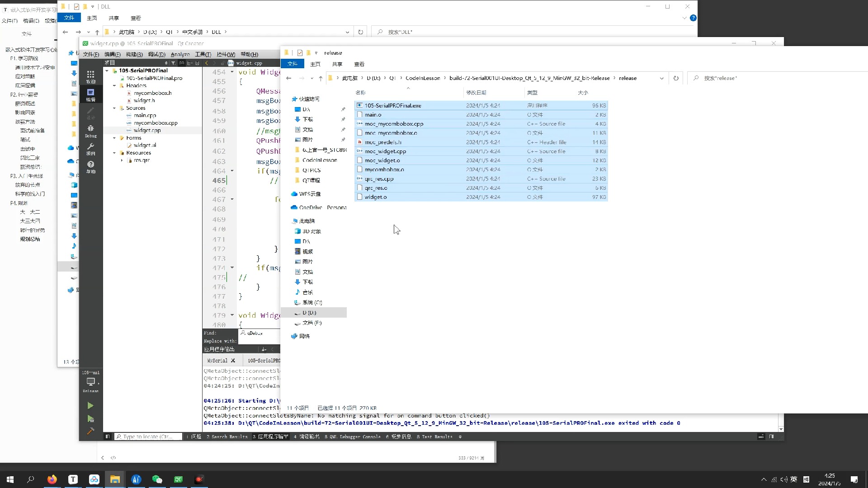Click the green Run button in Qt Creator
The width and height of the screenshot is (868, 488).
click(x=90, y=406)
